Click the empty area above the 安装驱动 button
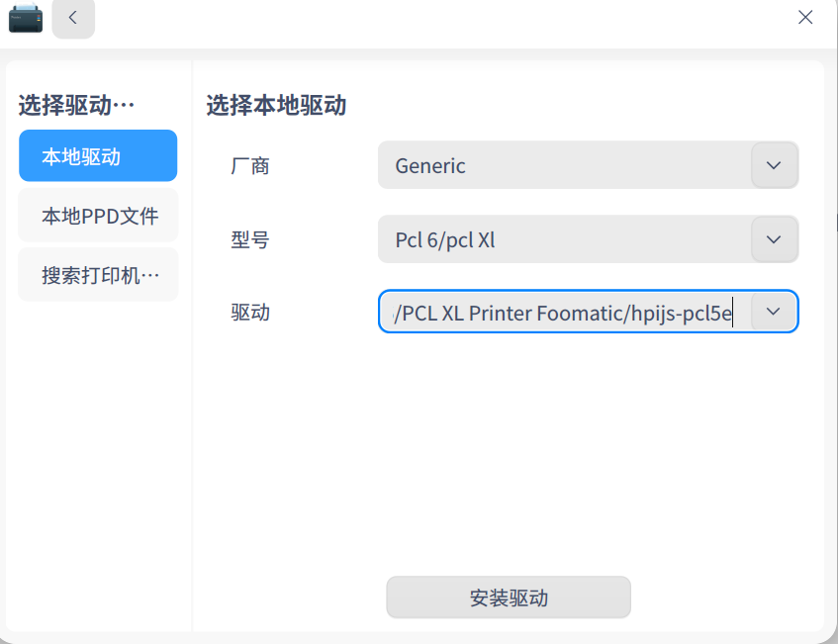Screen dimensions: 838x644 pyautogui.click(x=508, y=454)
